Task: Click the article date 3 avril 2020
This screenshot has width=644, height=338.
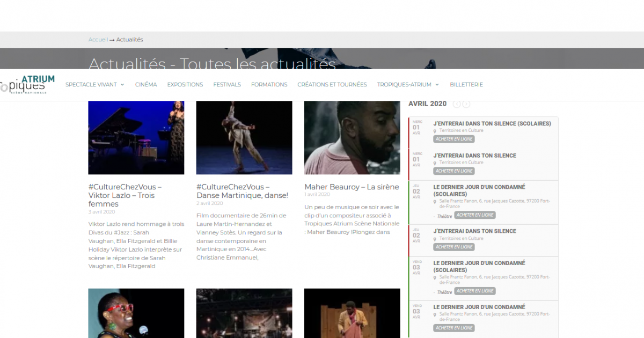Action: [x=102, y=212]
